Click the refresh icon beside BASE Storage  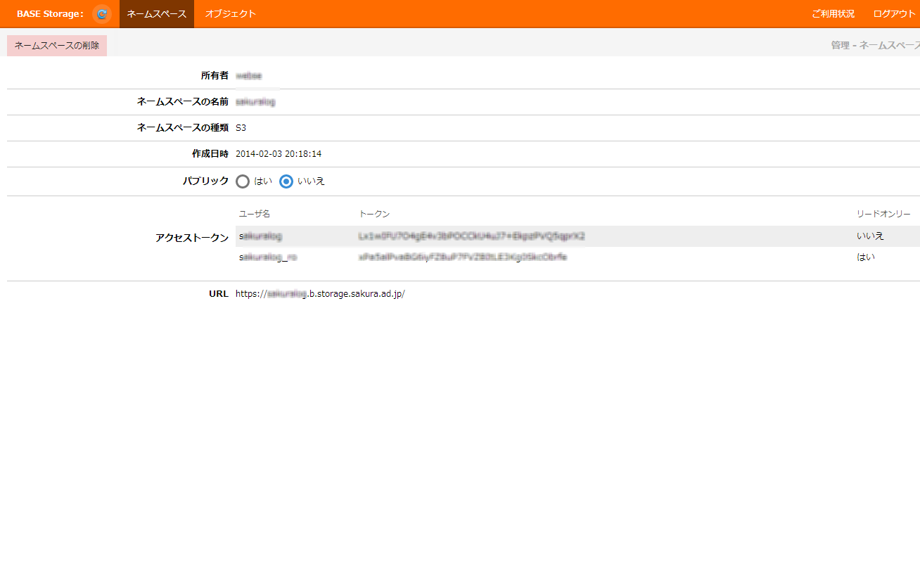point(102,14)
